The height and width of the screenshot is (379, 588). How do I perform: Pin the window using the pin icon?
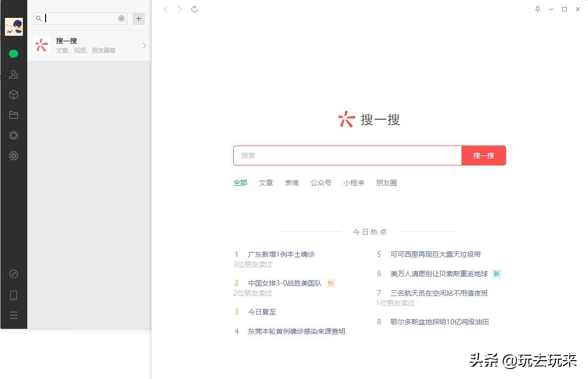(537, 9)
